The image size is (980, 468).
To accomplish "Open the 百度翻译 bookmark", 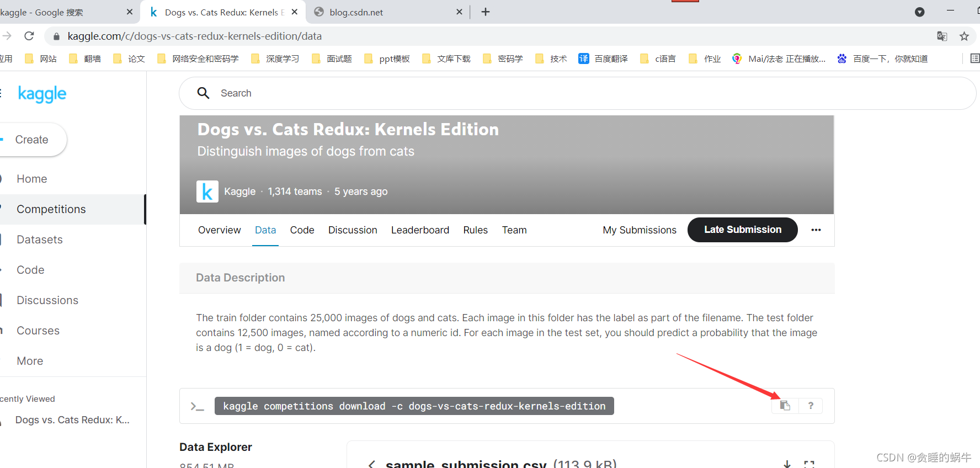I will click(603, 59).
